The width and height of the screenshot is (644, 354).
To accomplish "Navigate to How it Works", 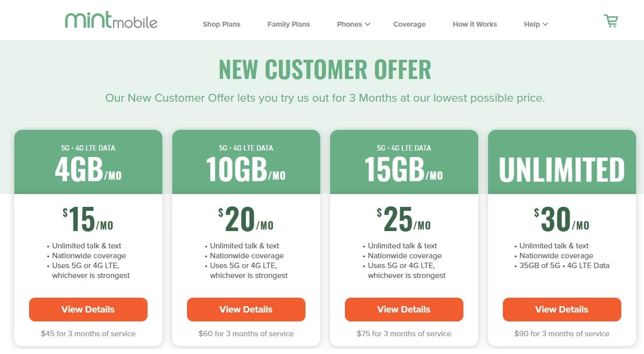I will (475, 24).
